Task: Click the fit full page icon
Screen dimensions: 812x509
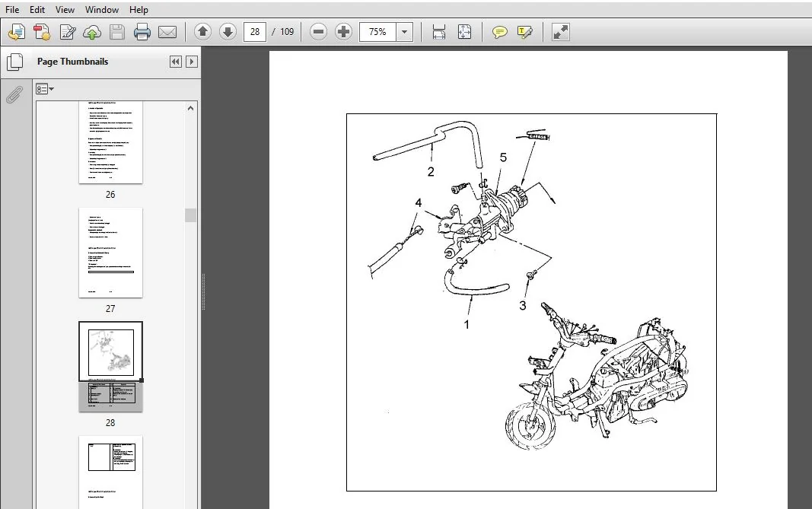Action: click(464, 32)
